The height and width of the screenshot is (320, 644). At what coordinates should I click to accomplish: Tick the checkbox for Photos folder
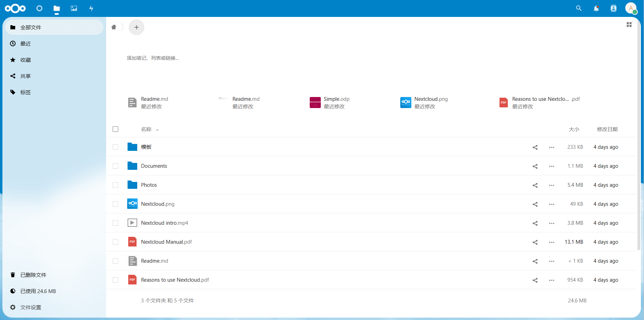click(115, 185)
